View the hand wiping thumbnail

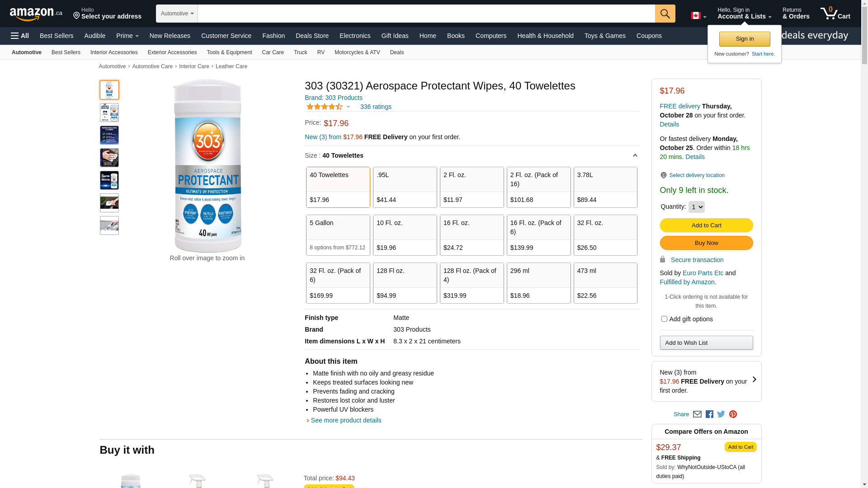[109, 158]
